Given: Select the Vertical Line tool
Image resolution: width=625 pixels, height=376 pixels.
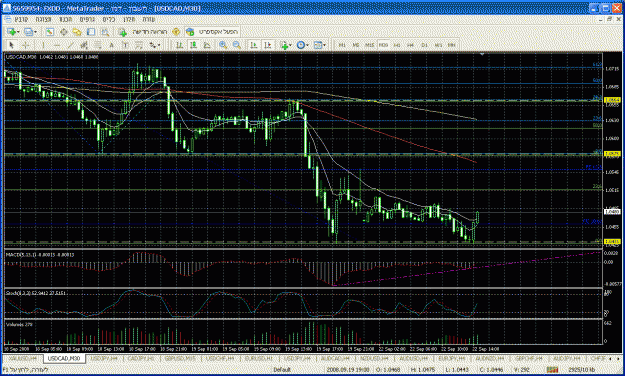Looking at the screenshot, I should coord(43,45).
